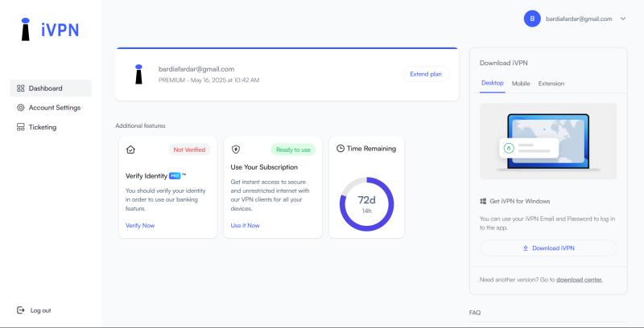Switch to the Desktop download tab
644x328 pixels.
coord(493,83)
